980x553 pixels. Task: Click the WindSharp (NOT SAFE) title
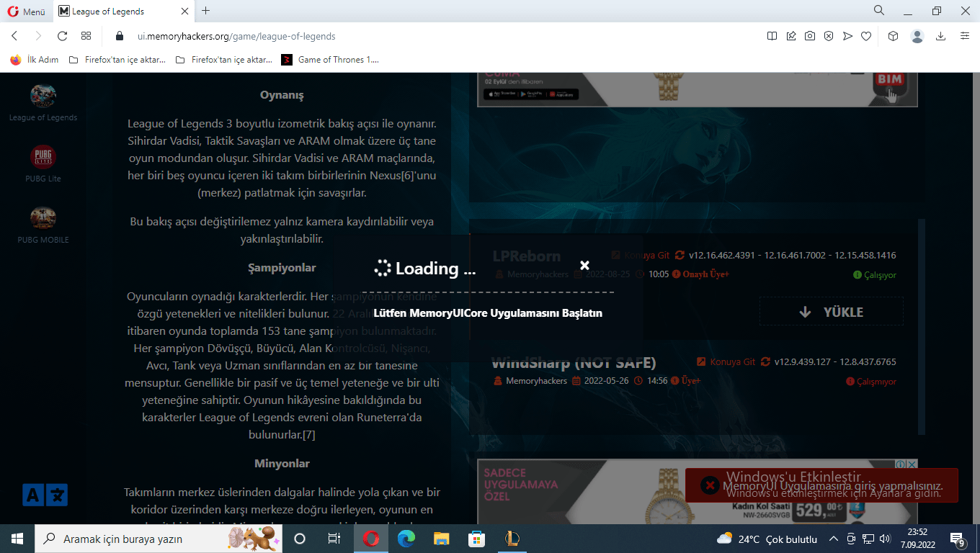pos(574,363)
